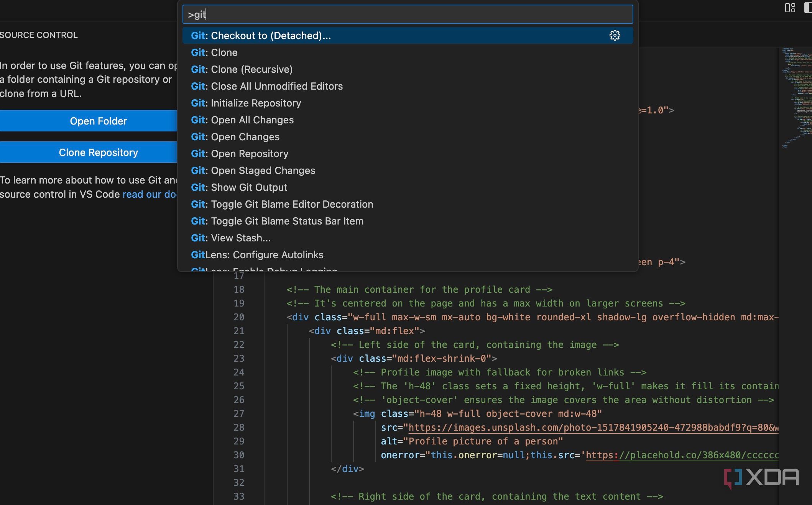Choose Git: Open All Changes
812x505 pixels.
click(408, 120)
